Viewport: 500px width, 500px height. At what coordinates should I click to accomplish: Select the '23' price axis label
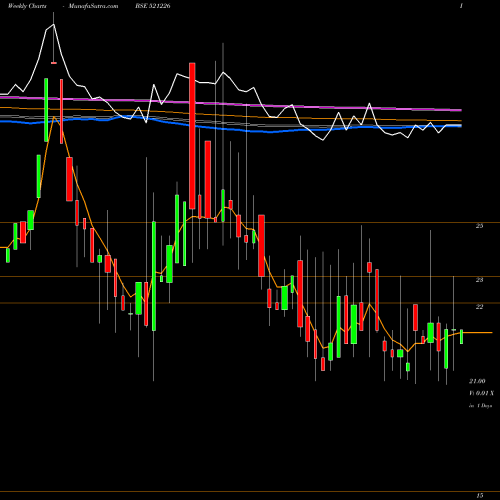479,280
